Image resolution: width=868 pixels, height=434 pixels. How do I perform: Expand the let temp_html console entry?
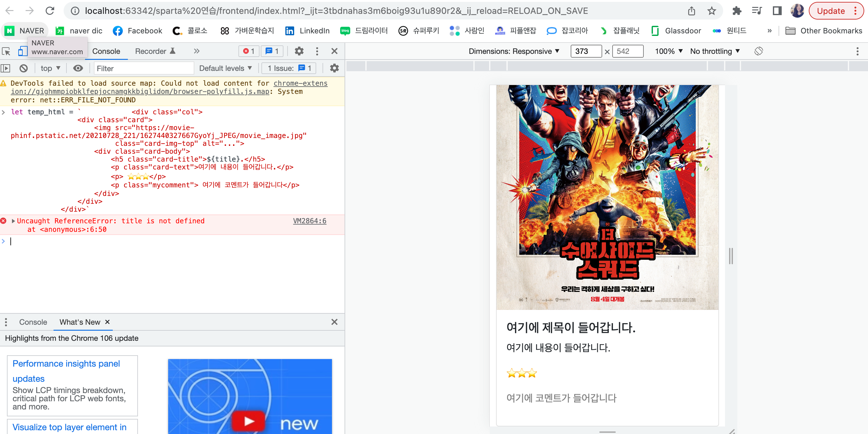tap(3, 112)
